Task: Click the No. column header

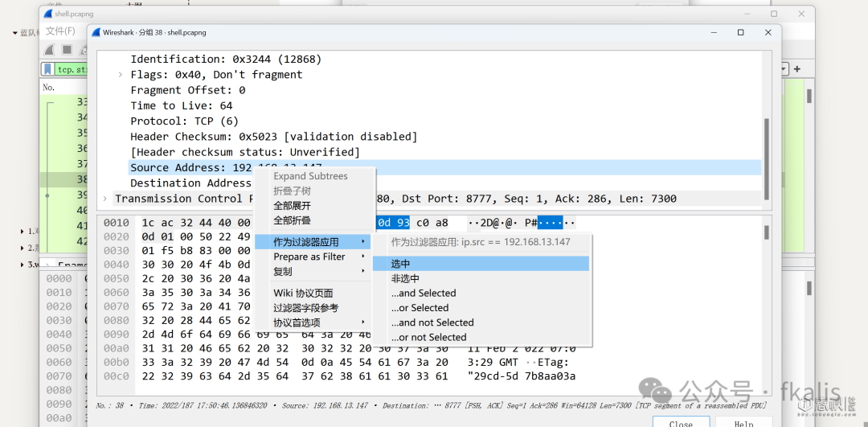Action: tap(50, 87)
